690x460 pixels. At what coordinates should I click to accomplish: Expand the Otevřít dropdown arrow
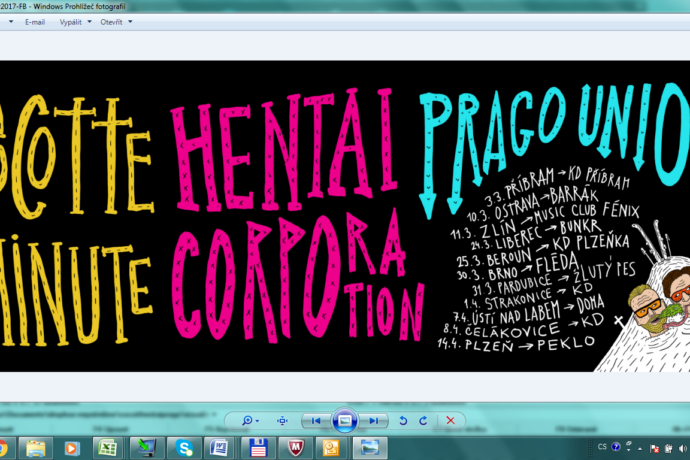[x=130, y=22]
